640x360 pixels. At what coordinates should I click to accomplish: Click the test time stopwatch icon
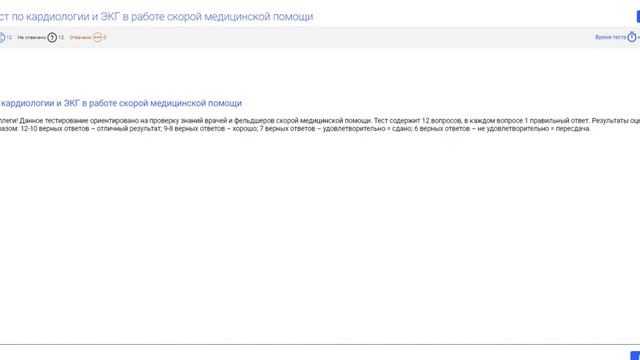point(632,37)
